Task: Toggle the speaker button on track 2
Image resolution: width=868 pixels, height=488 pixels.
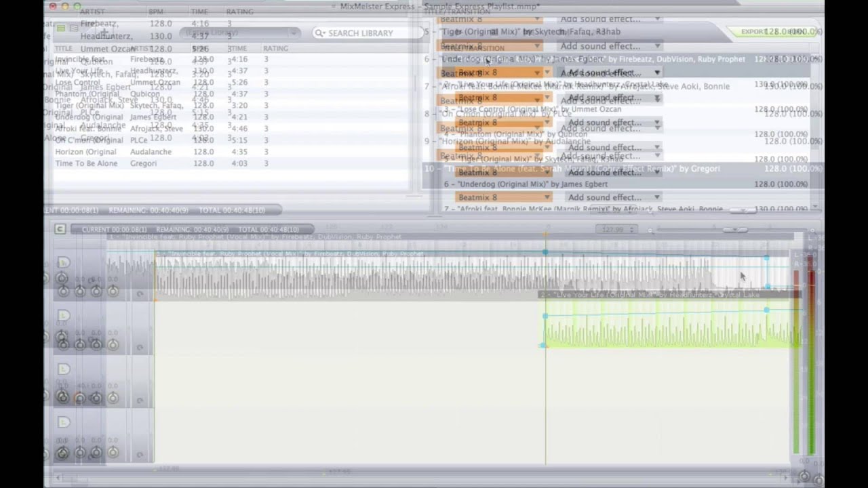Action: pos(63,315)
